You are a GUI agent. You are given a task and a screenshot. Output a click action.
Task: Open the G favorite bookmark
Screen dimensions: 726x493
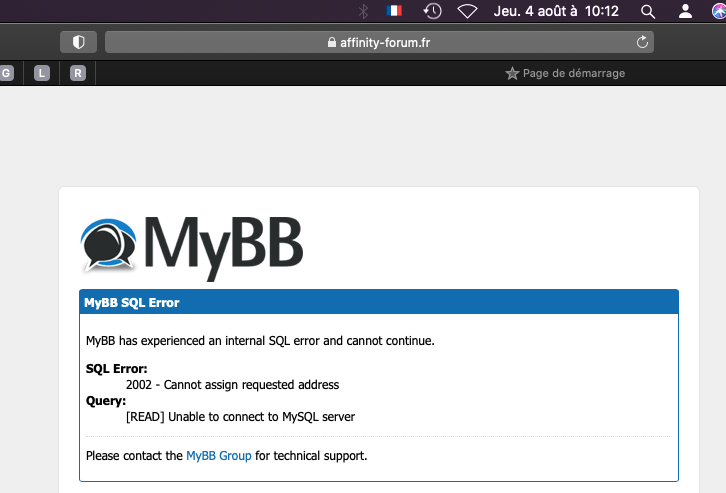click(x=6, y=73)
